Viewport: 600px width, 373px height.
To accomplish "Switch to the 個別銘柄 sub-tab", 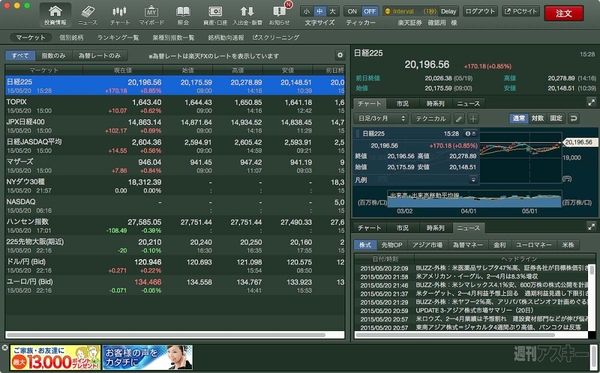I will click(71, 37).
